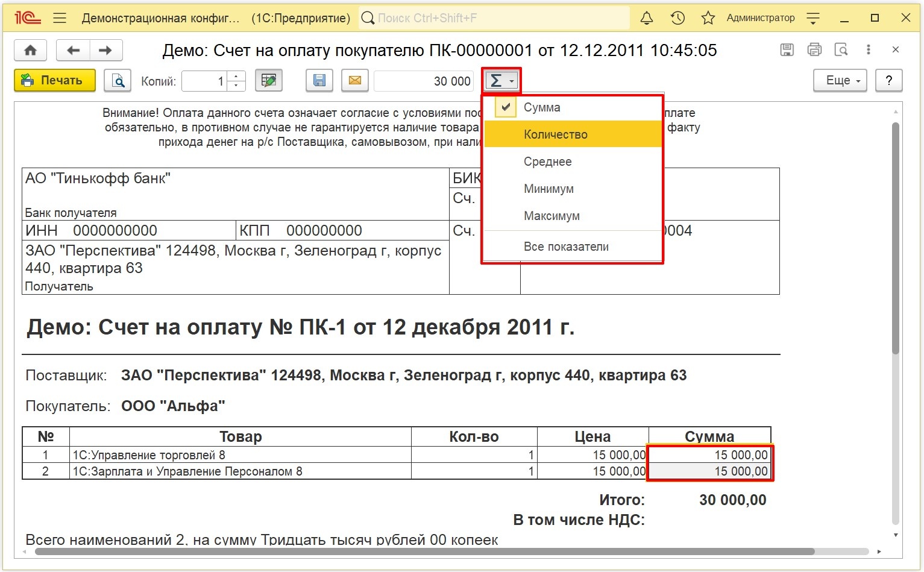Click the Сумма cell in row 2
The image size is (924, 572).
pos(710,471)
